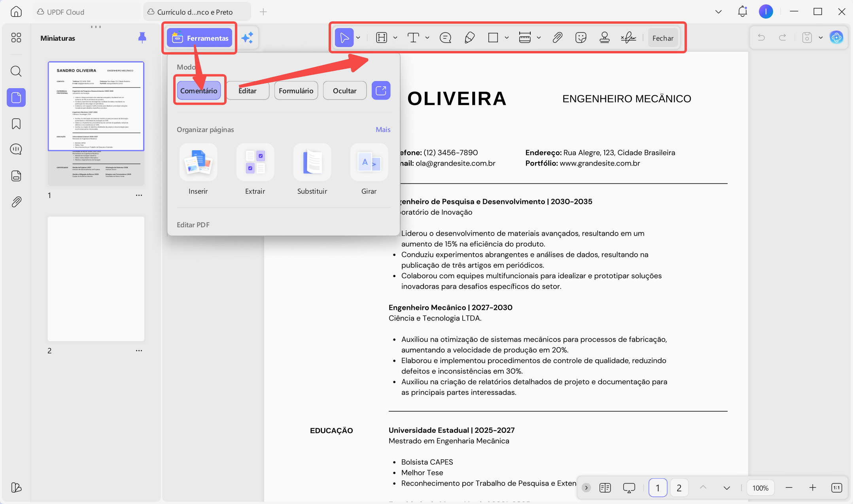Open the stickers tool
Screen dimensions: 853x504
point(581,38)
